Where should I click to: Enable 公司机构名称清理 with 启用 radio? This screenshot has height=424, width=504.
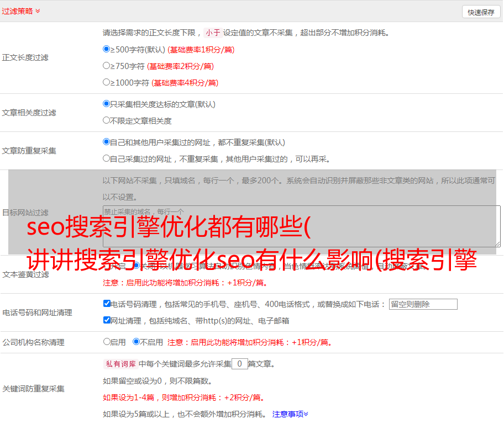tap(107, 342)
